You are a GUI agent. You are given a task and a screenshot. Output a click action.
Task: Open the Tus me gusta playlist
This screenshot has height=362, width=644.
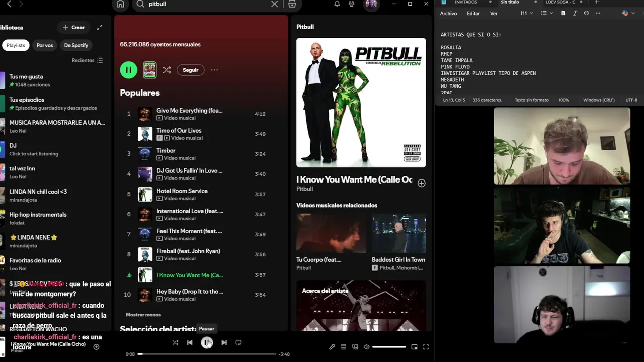click(55, 80)
